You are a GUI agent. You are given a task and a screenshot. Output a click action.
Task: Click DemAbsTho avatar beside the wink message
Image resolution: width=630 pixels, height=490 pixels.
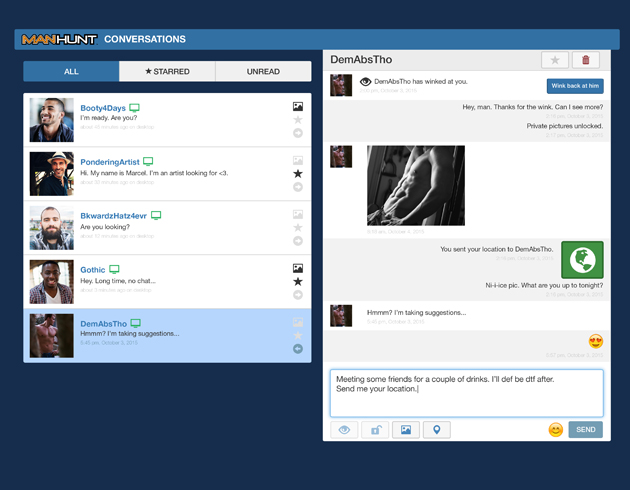pyautogui.click(x=341, y=85)
